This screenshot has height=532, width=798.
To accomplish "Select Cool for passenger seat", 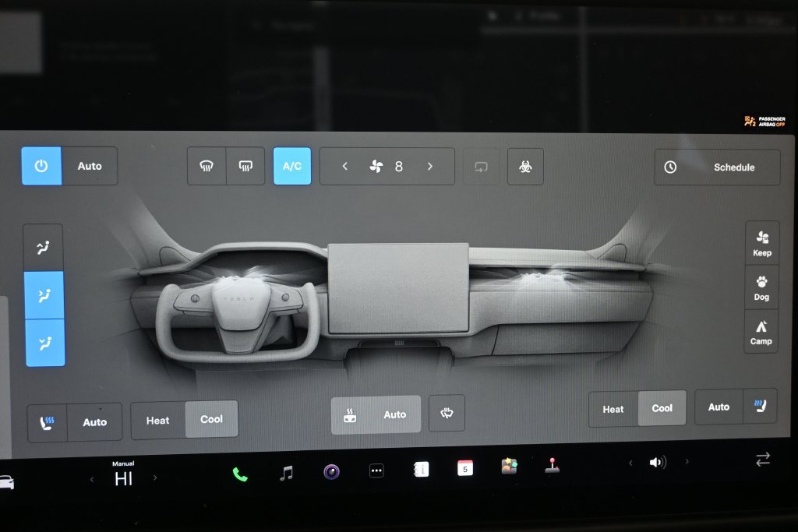I will (x=662, y=408).
